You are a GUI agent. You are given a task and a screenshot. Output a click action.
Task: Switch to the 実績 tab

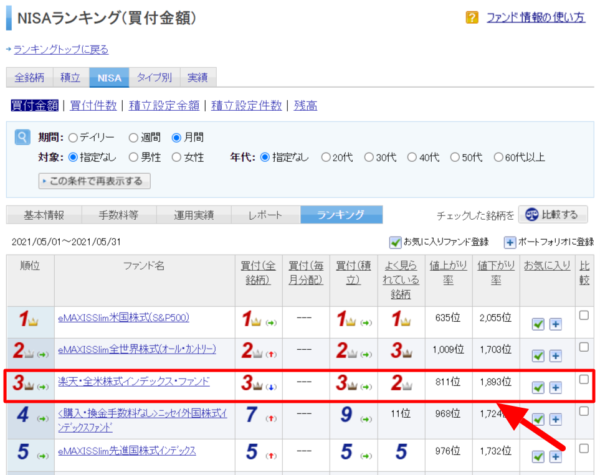tap(198, 78)
